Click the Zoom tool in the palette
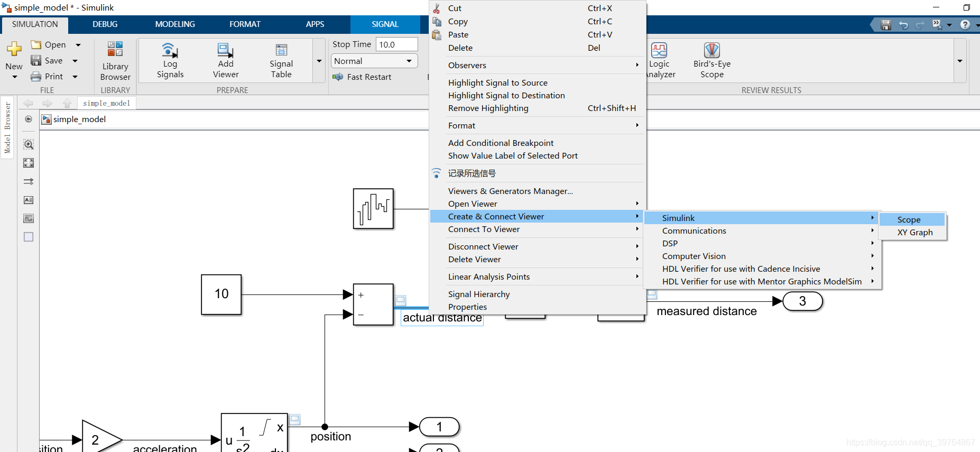The height and width of the screenshot is (452, 980). pos(29,144)
